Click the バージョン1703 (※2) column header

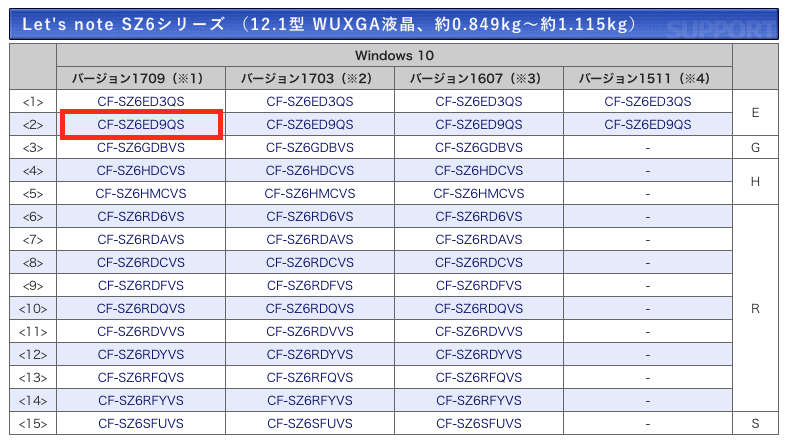pos(310,78)
